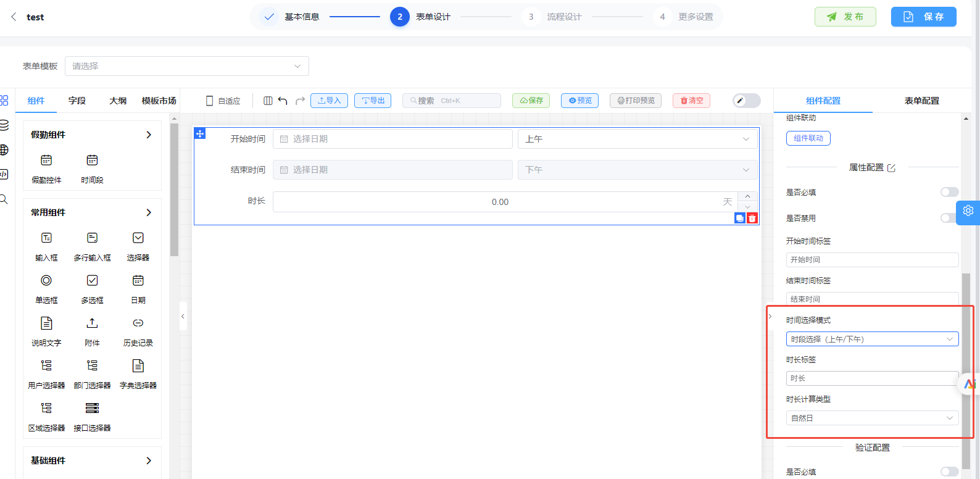Image resolution: width=980 pixels, height=479 pixels.
Task: Open the 时长计算类型 dropdown showing 自然日
Action: 872,418
